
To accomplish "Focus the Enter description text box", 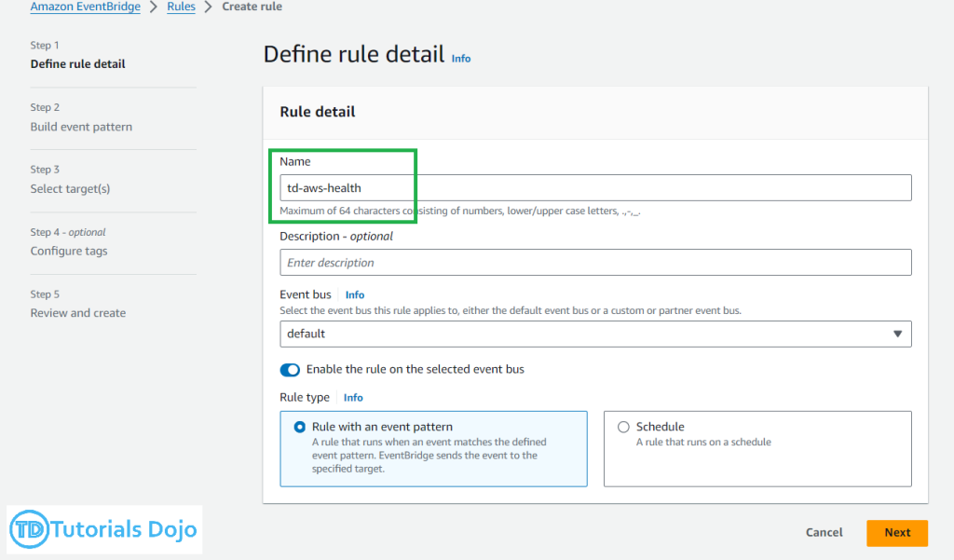I will click(595, 263).
